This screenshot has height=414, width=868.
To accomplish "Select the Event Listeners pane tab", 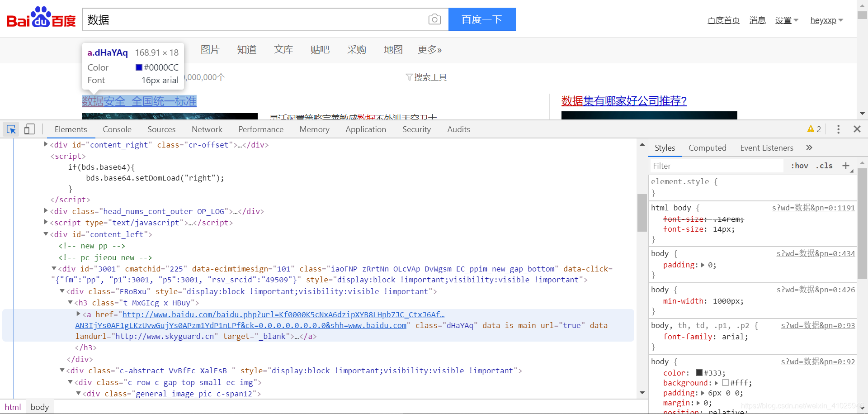I will 766,148.
